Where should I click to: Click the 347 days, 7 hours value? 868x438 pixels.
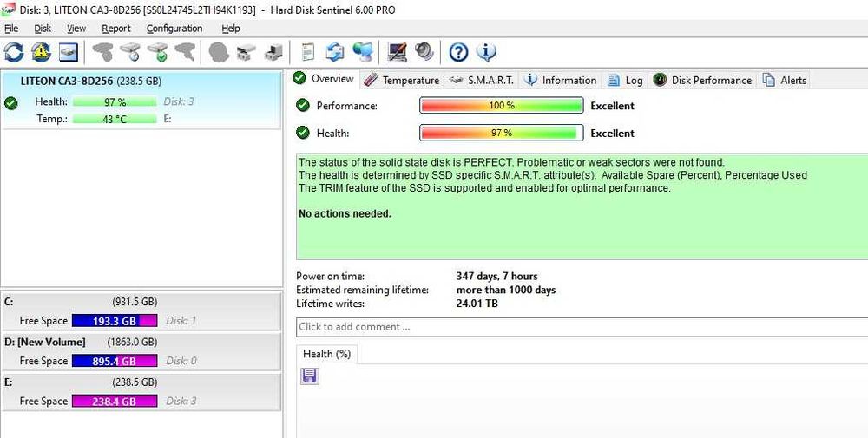tap(496, 276)
